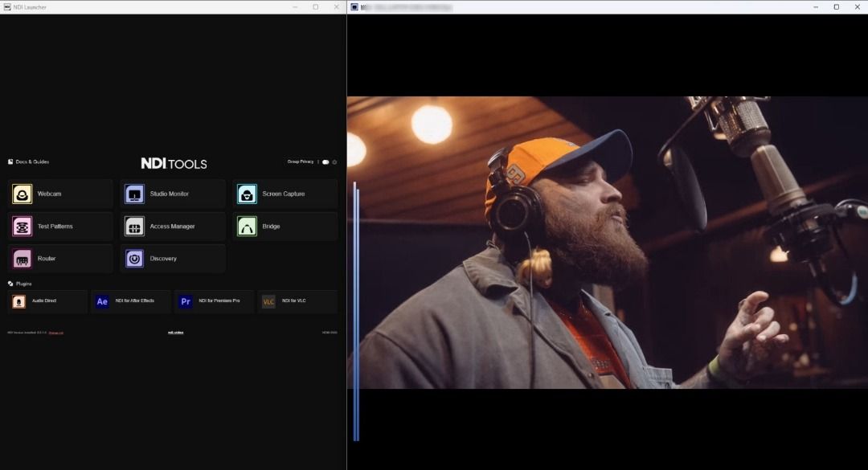Open the Discovery tool icon
868x470 pixels.
click(x=134, y=259)
